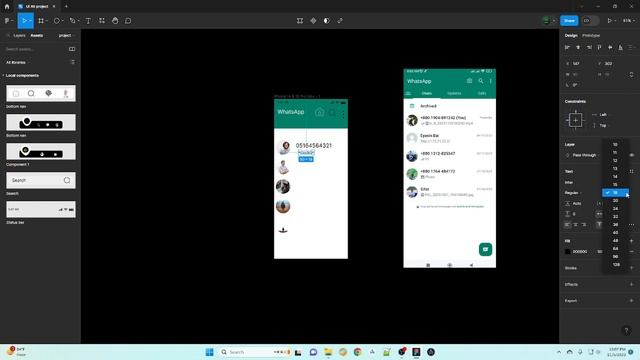Open the blend mode Pass through dropdown

click(x=586, y=155)
